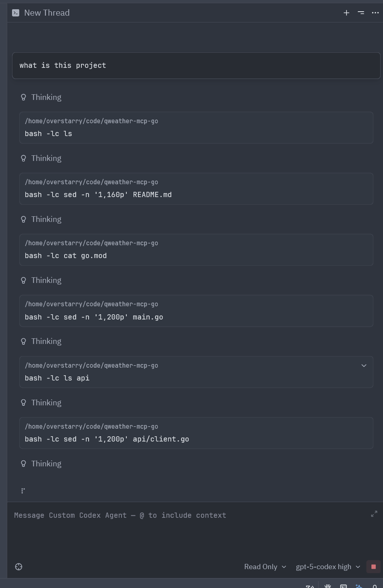Open the gpt-5-codex high model selector

[328, 567]
